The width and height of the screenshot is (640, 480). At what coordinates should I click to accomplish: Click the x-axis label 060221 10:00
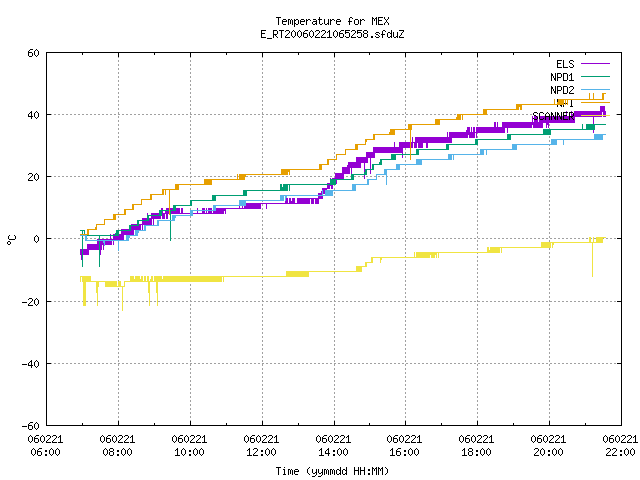[189, 446]
